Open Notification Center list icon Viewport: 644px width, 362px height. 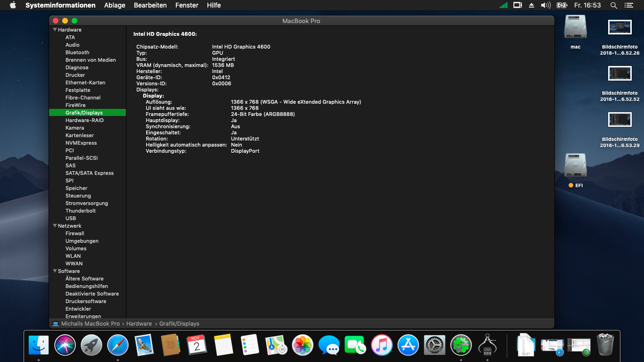(x=628, y=5)
